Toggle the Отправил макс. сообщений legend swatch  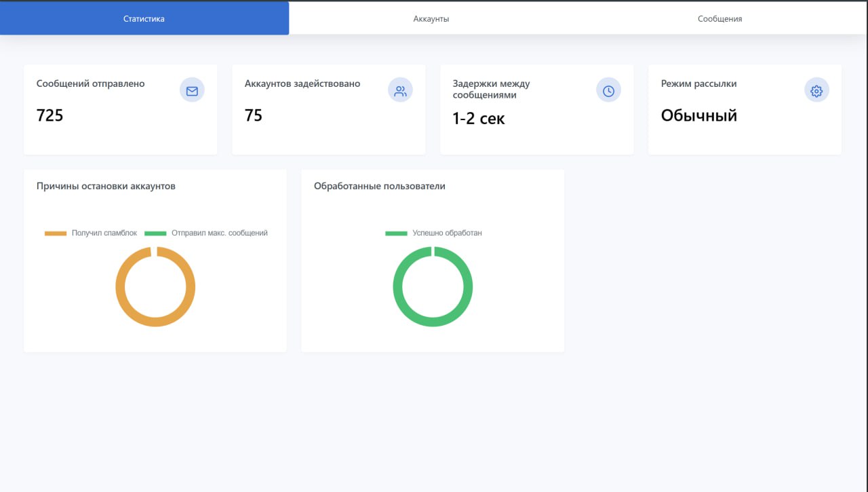point(155,233)
